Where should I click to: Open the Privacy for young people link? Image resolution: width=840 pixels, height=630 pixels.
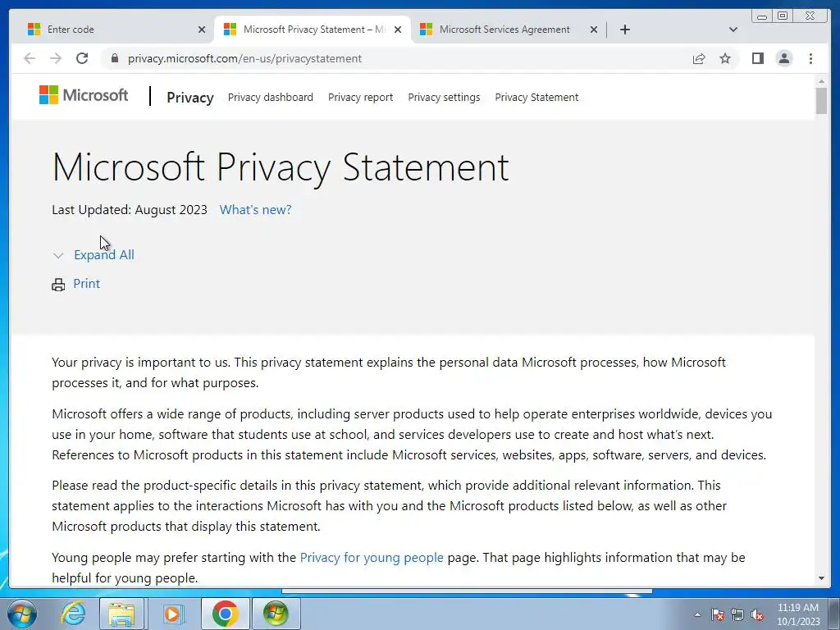(372, 558)
